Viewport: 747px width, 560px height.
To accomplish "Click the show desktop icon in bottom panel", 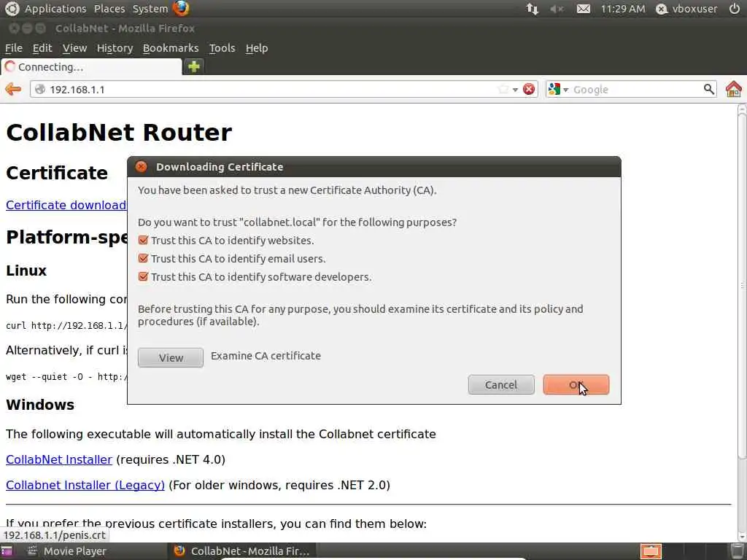I will tap(7, 551).
